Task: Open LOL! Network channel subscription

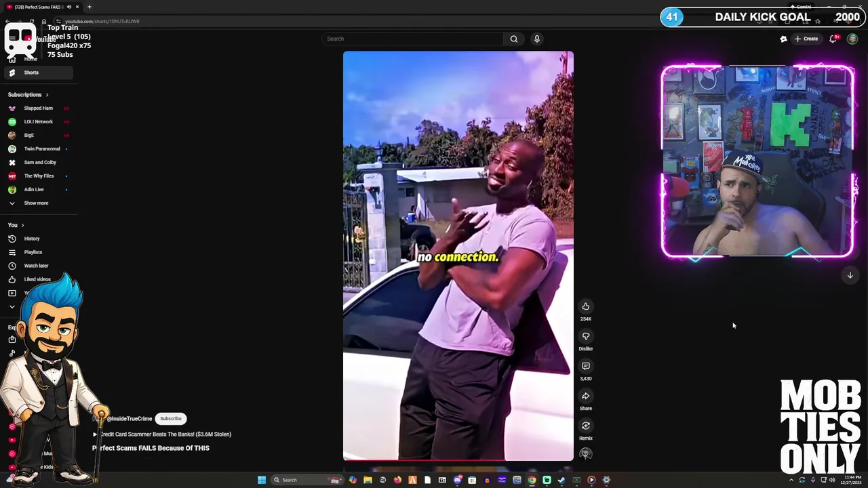Action: click(38, 122)
